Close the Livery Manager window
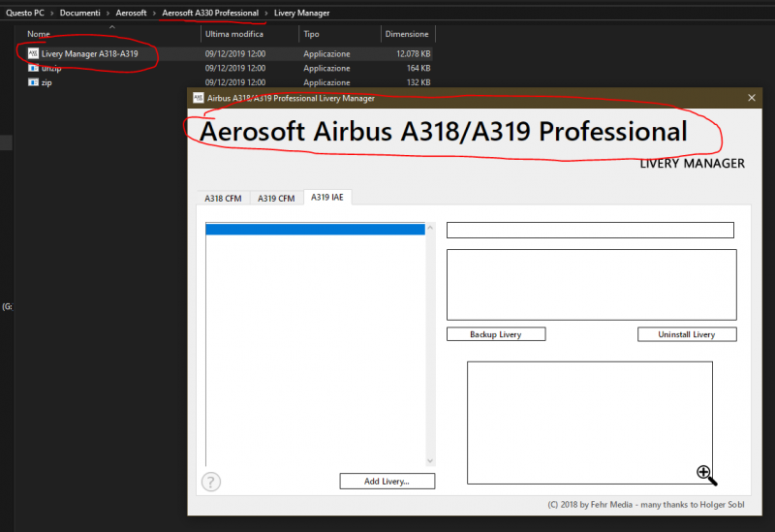The width and height of the screenshot is (775, 532). [752, 98]
